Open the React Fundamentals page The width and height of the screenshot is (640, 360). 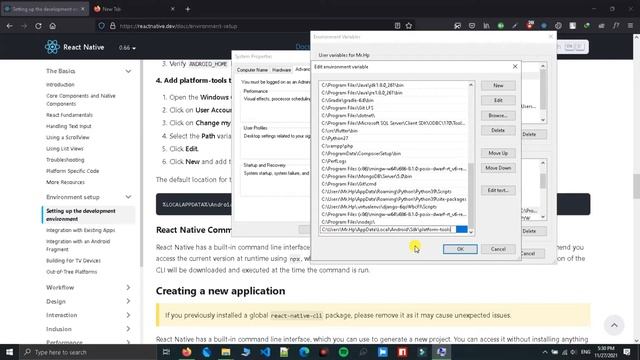69,115
